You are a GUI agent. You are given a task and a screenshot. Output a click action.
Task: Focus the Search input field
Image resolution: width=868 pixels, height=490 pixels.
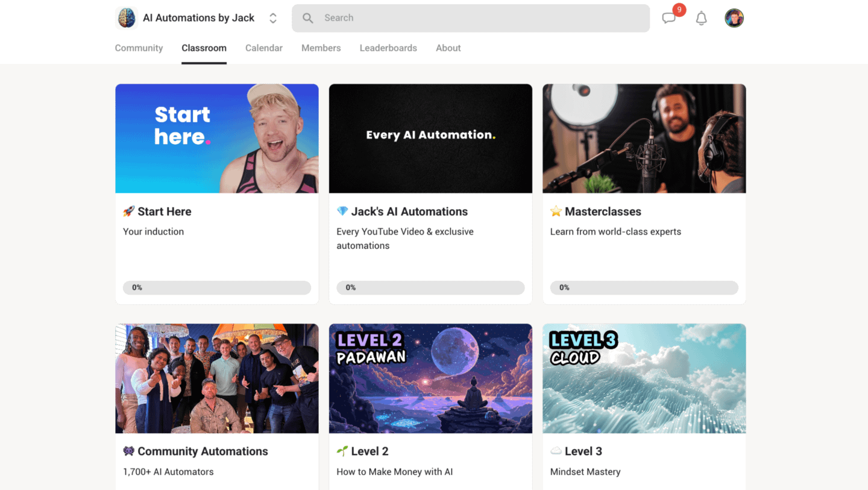pos(471,18)
